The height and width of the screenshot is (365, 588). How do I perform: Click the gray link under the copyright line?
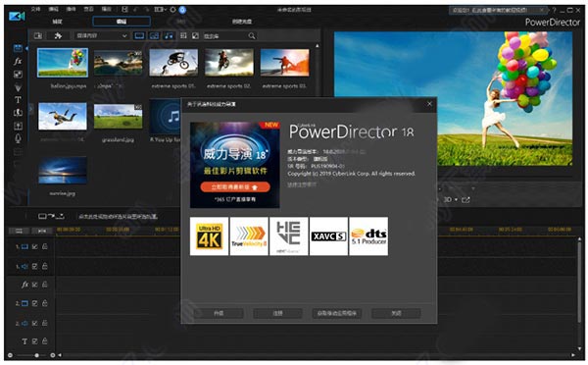tap(302, 184)
